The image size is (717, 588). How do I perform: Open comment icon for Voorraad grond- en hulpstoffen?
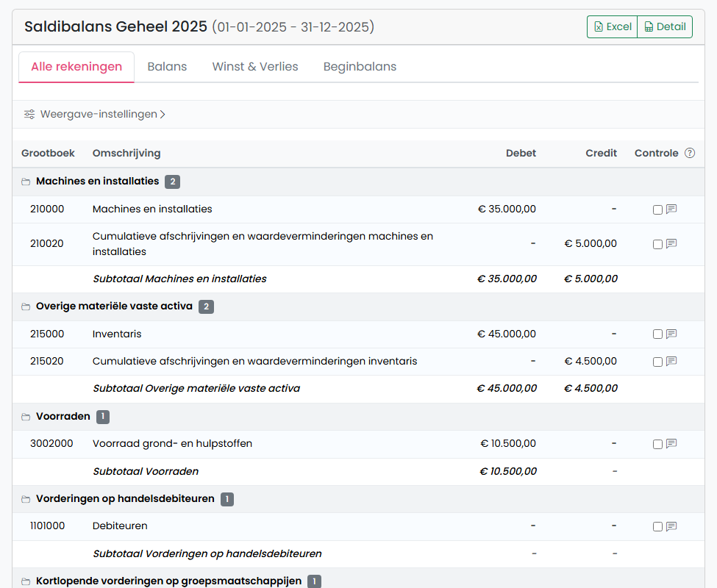click(x=671, y=444)
